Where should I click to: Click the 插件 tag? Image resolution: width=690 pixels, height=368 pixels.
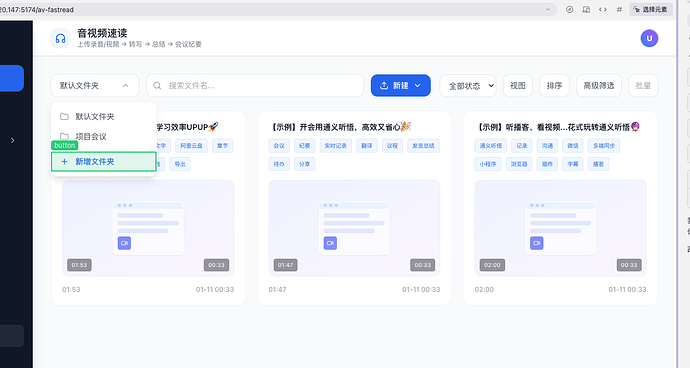[547, 164]
